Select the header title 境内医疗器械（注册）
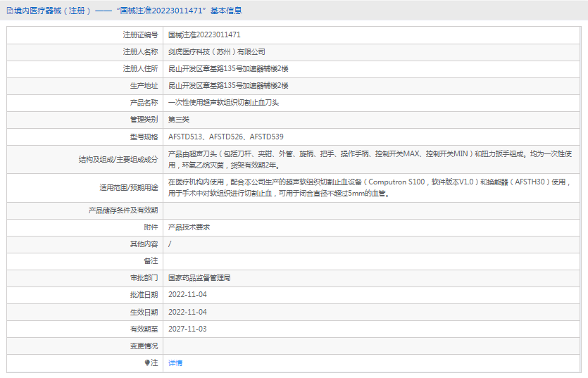 click(53, 11)
